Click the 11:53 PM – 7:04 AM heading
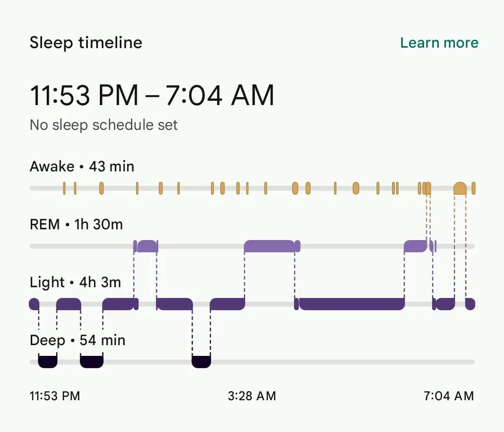 click(152, 95)
